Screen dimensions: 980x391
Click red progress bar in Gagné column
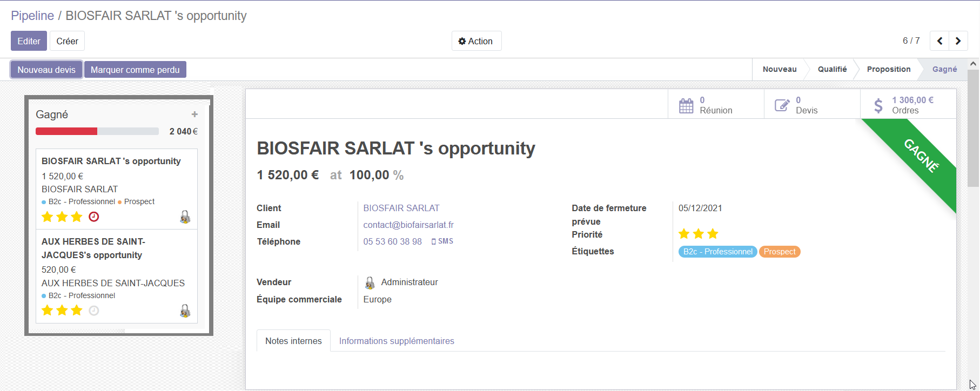66,131
